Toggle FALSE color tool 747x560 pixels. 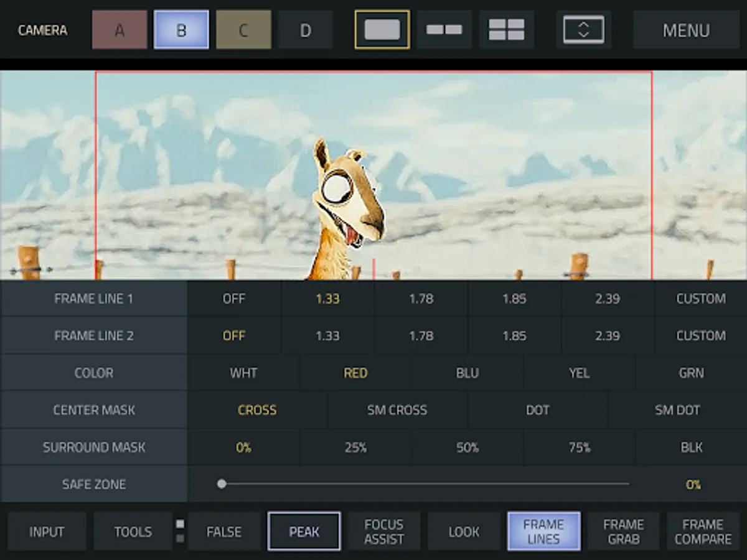click(224, 531)
